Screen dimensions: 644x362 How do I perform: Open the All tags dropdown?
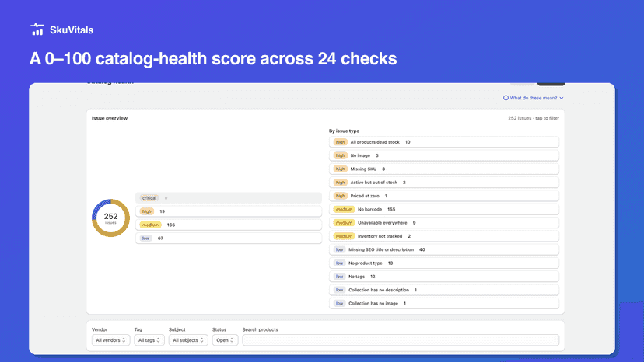click(149, 340)
